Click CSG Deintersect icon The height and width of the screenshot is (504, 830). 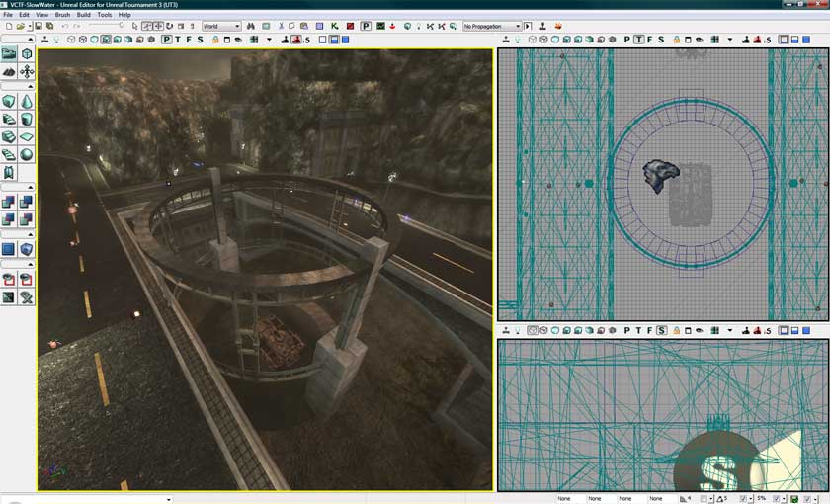click(x=27, y=219)
